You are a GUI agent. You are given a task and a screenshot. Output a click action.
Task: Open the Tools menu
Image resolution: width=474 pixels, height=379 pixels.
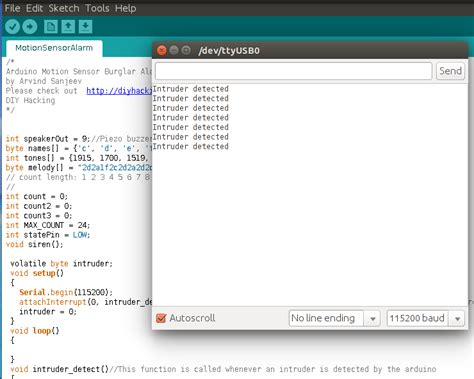[97, 8]
